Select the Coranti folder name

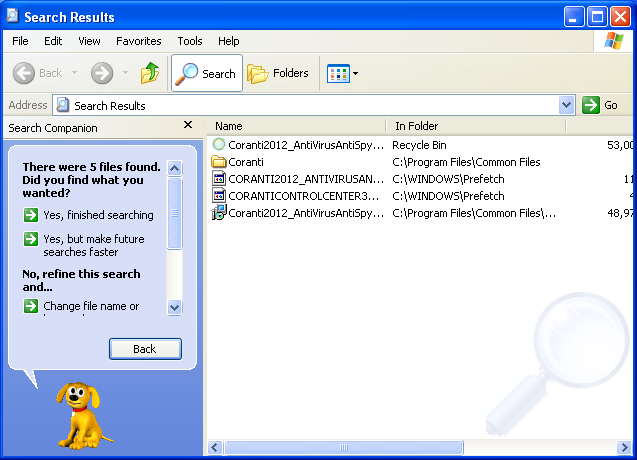coord(246,162)
